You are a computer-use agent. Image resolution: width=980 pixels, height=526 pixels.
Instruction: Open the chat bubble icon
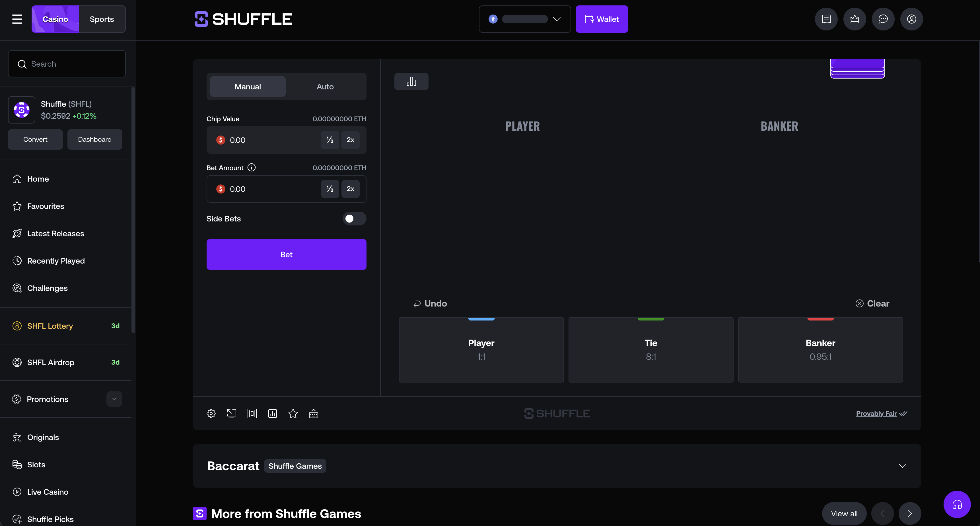883,19
